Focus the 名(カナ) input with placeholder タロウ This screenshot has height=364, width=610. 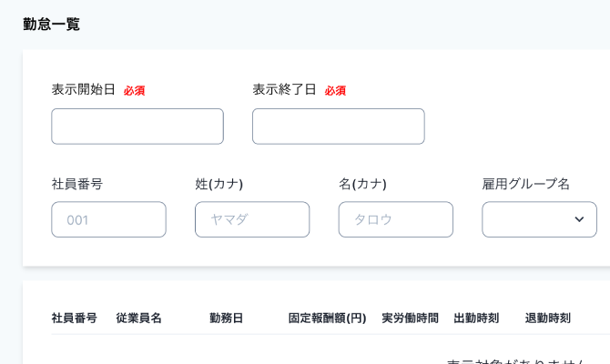point(395,219)
